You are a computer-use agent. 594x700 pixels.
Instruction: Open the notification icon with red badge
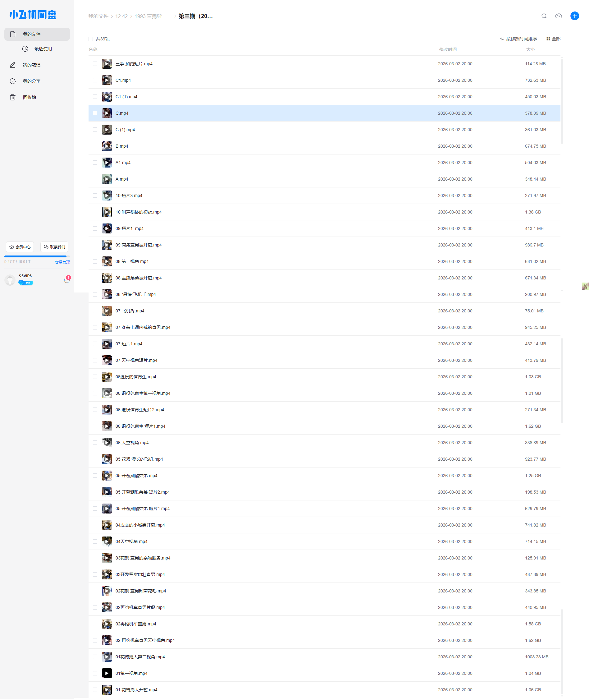67,279
